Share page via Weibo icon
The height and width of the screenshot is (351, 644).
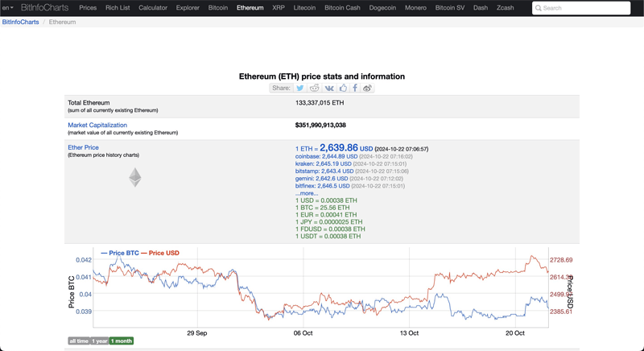click(368, 88)
